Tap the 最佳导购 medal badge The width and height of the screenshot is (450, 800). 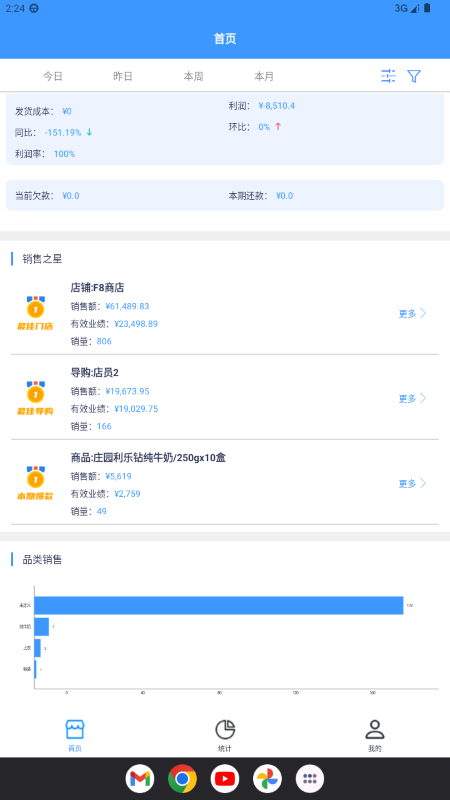35,398
